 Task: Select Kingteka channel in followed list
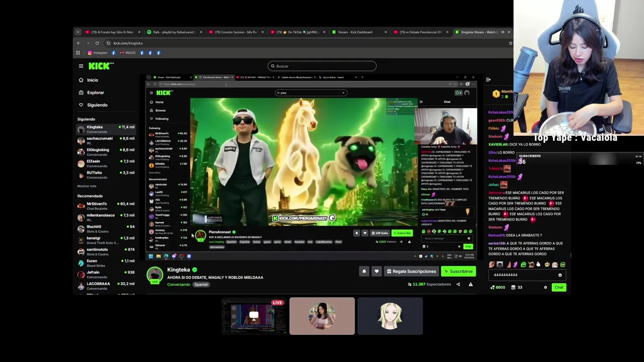click(106, 129)
